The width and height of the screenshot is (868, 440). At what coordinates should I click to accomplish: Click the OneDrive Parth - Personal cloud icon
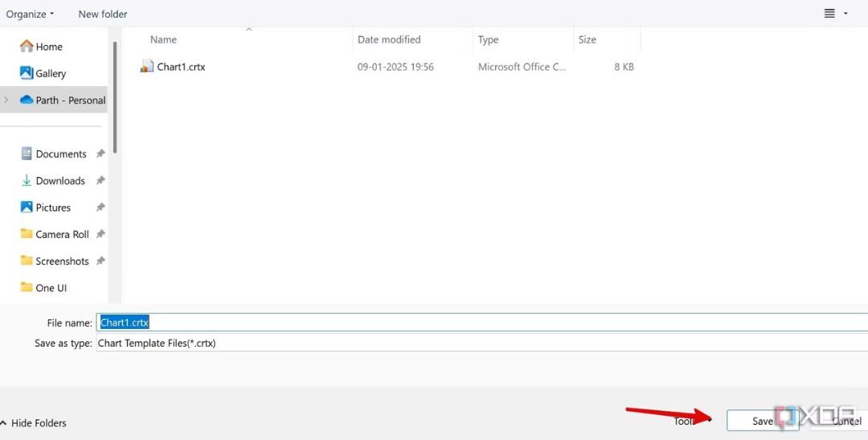tap(27, 101)
